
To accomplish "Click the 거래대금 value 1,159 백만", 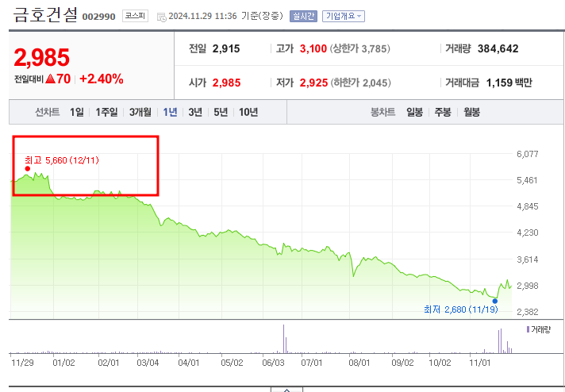I will (x=509, y=83).
